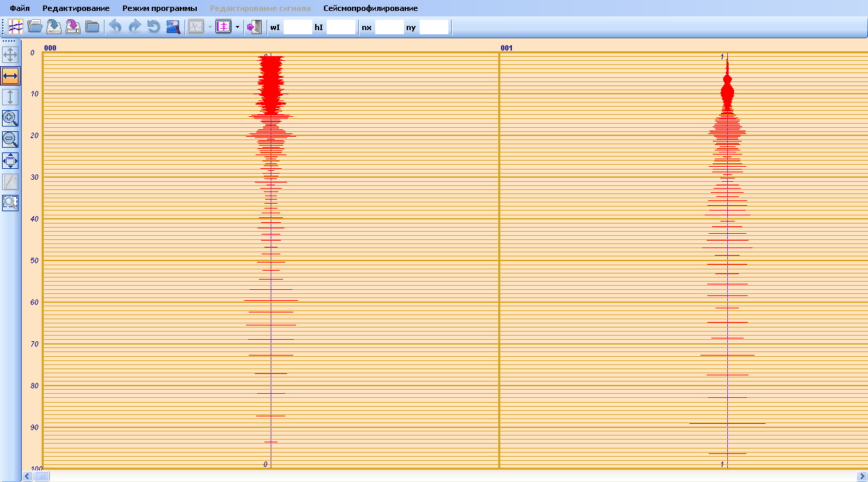
Task: Toggle the horizontal pan mode tool
Action: click(x=10, y=75)
